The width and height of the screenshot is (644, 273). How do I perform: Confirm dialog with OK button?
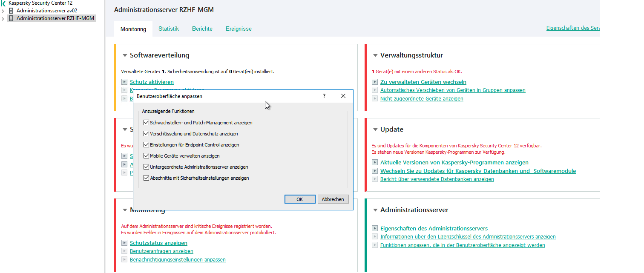pos(300,199)
